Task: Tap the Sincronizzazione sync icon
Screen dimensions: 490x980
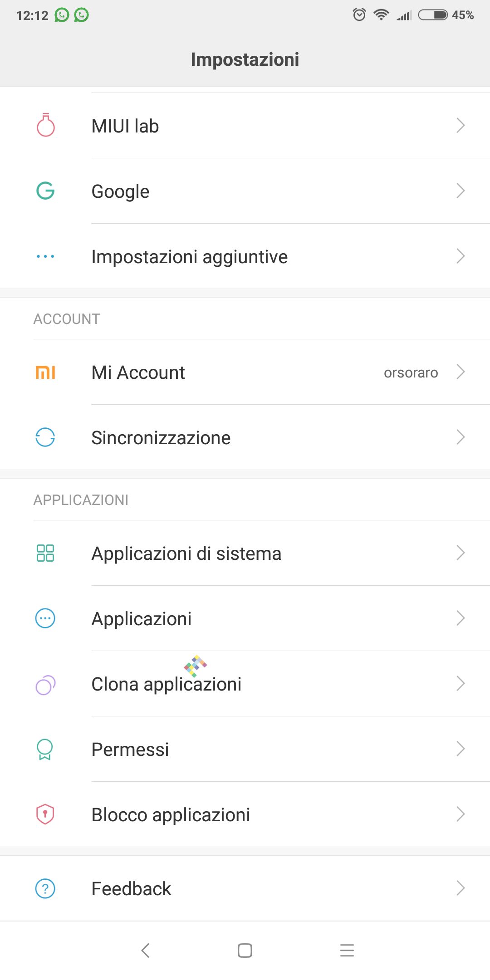Action: click(x=45, y=437)
